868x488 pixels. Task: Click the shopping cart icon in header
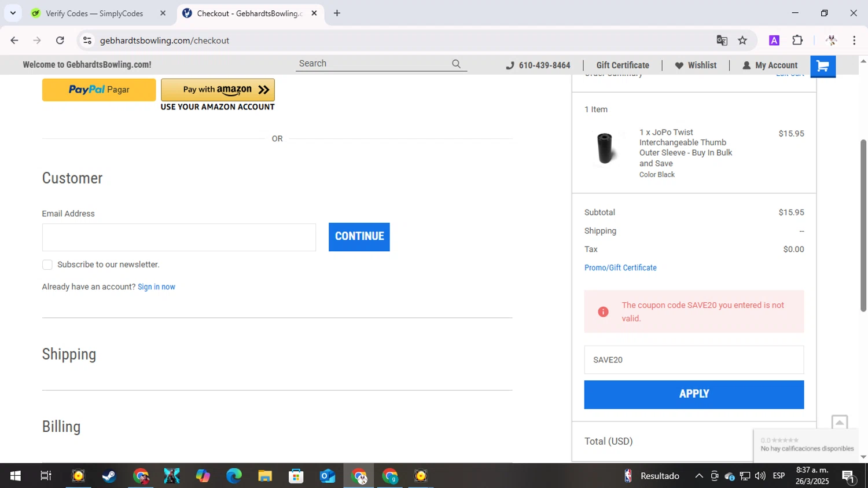click(823, 66)
